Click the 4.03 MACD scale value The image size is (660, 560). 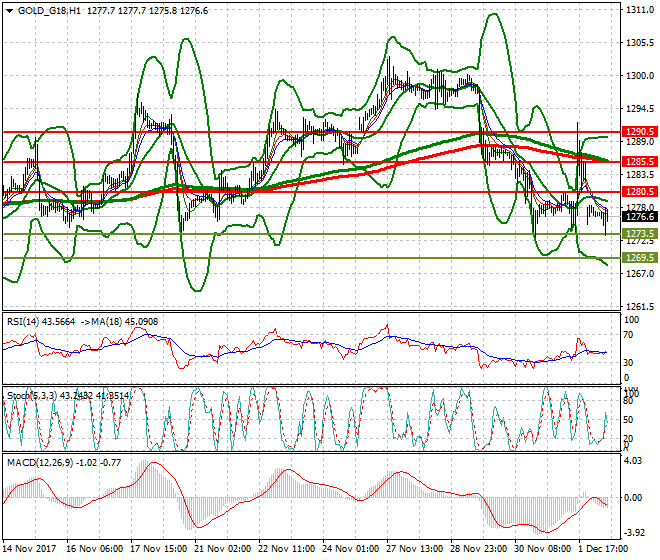[633, 461]
